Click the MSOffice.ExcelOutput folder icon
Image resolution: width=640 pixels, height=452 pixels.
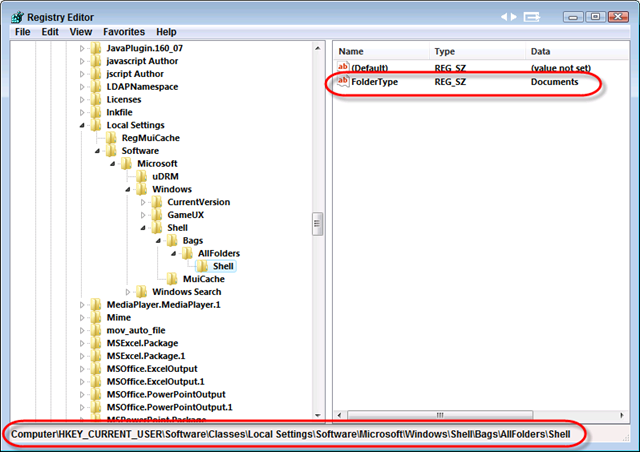(x=96, y=369)
